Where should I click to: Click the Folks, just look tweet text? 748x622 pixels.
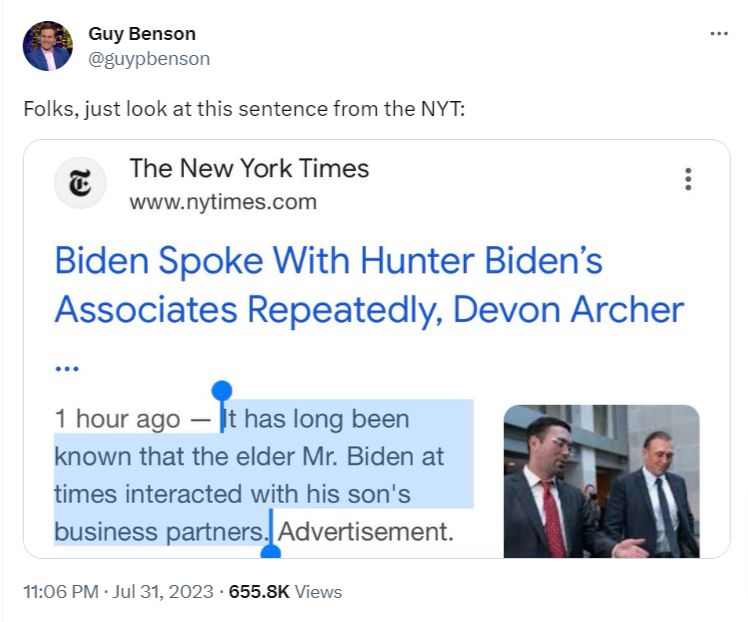click(x=243, y=108)
